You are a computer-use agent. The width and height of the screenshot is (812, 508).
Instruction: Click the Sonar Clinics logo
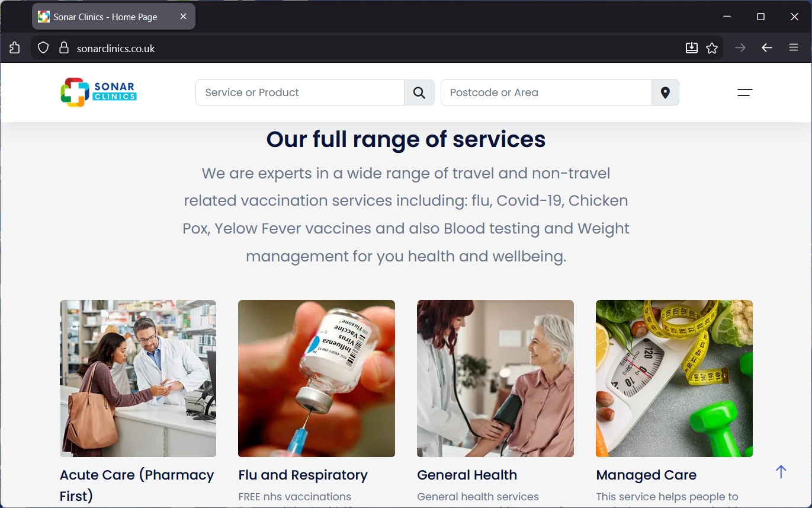[98, 92]
